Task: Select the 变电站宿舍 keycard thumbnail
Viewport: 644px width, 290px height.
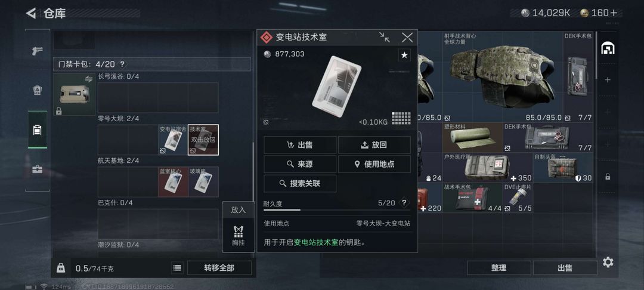Action: pos(173,140)
